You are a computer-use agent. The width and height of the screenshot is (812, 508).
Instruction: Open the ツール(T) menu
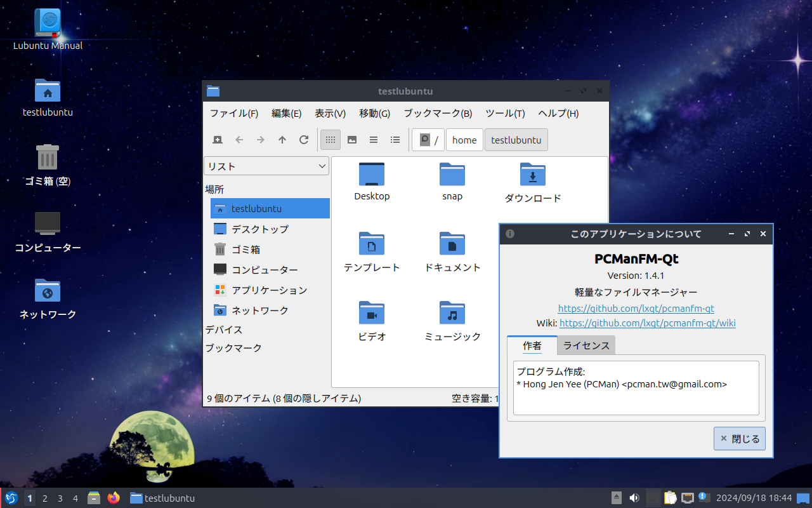pyautogui.click(x=505, y=114)
